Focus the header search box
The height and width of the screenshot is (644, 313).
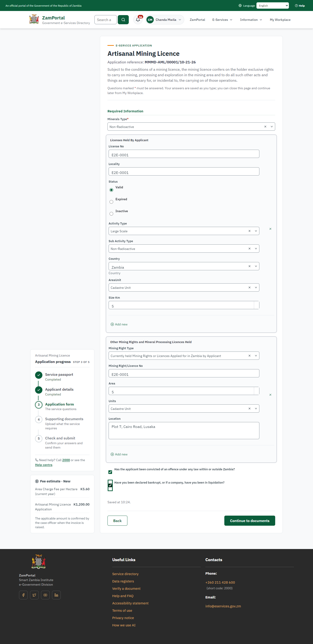pyautogui.click(x=105, y=20)
